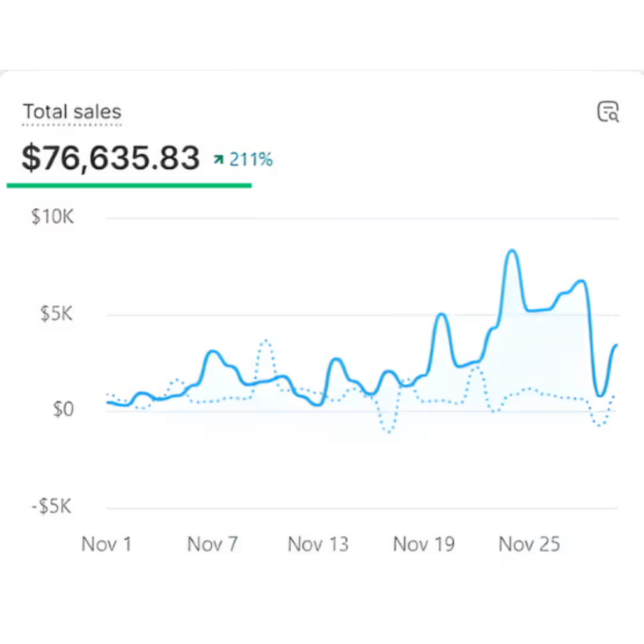Click the -$5K y-axis label
The image size is (644, 644).
tap(52, 507)
